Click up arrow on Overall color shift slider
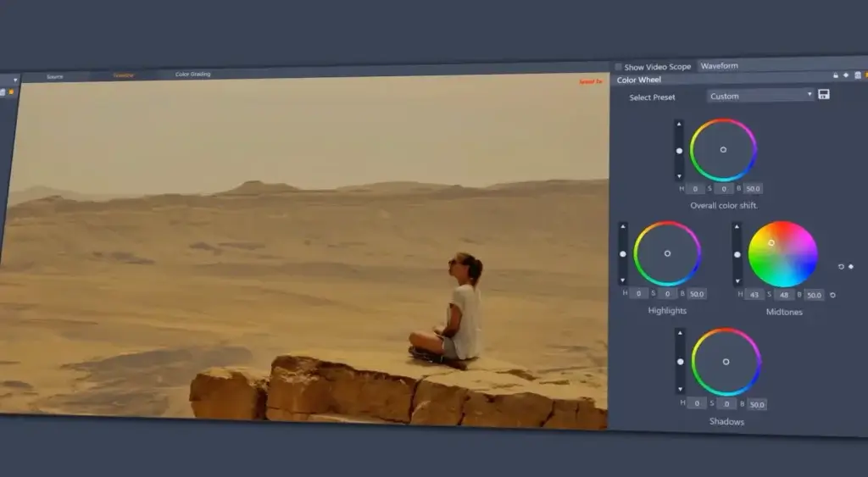Screen dimensions: 868x477 [678, 125]
